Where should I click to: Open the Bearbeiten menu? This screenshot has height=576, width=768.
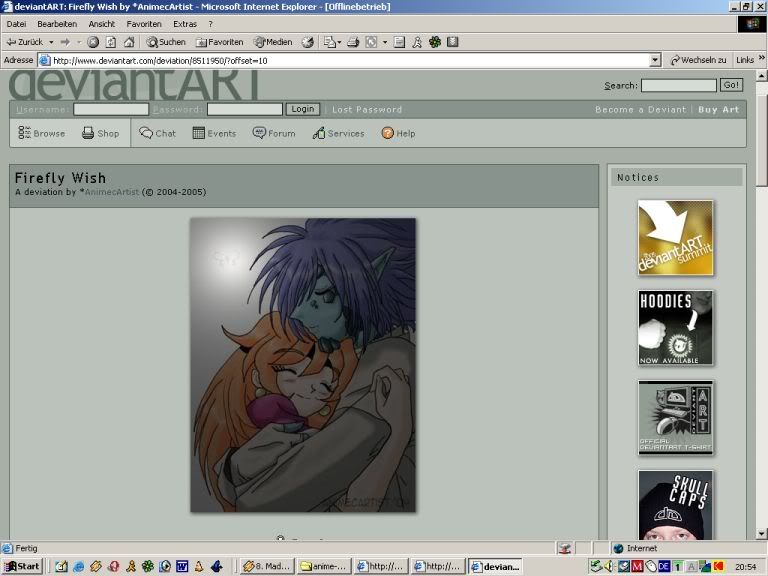pyautogui.click(x=57, y=24)
